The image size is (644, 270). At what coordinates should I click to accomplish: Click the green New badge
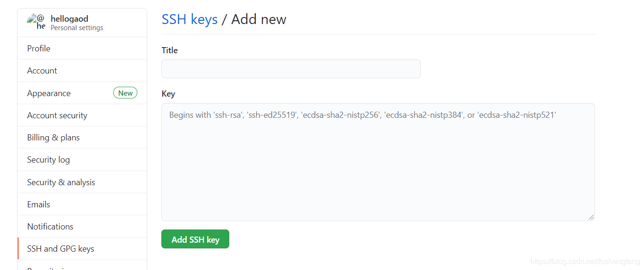pyautogui.click(x=125, y=93)
